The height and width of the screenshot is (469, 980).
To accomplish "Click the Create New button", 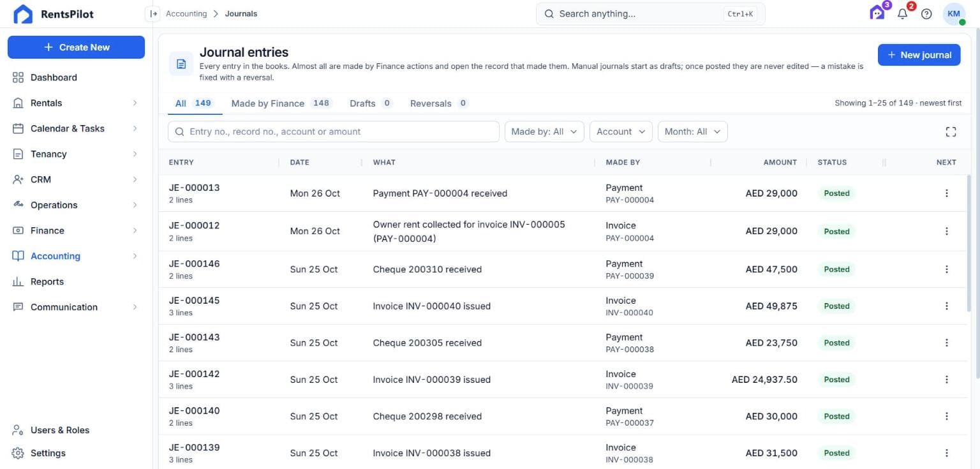I will [76, 47].
